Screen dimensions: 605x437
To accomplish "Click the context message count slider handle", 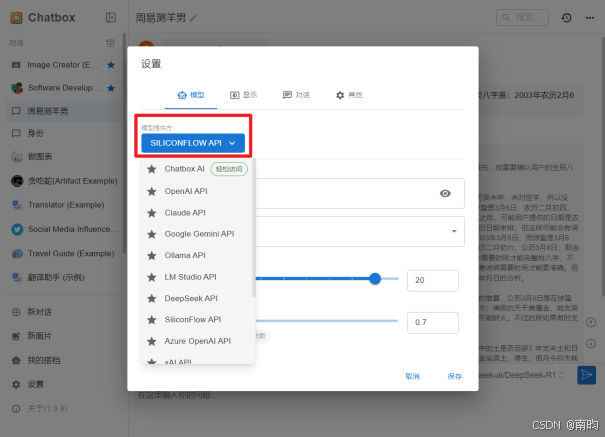I will (375, 278).
